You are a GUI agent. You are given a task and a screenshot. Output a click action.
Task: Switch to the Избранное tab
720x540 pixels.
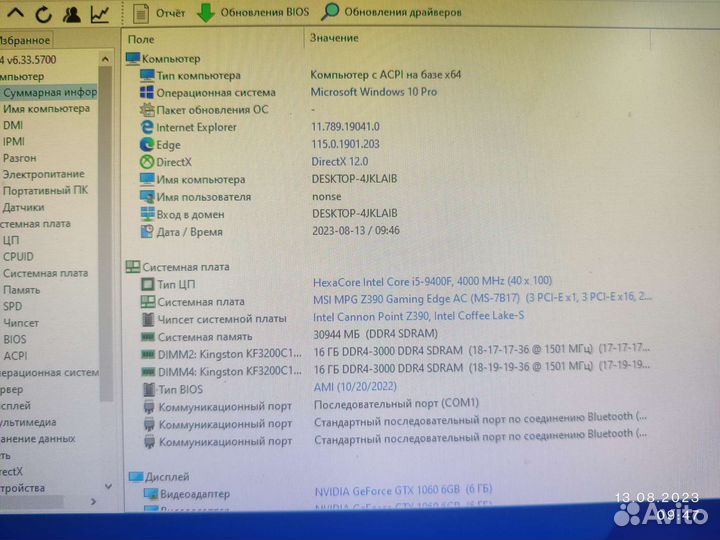pyautogui.click(x=24, y=41)
